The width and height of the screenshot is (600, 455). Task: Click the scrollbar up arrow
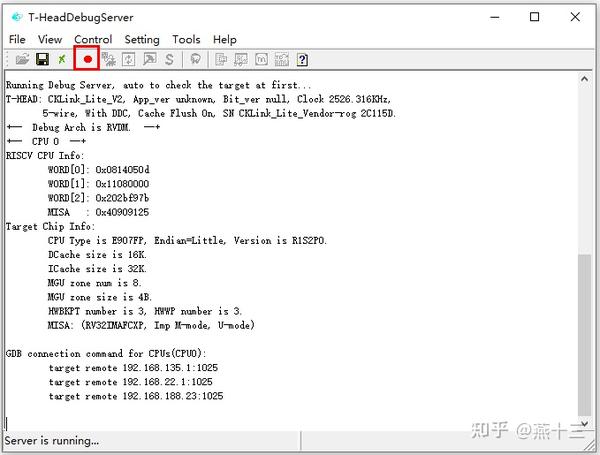point(584,79)
